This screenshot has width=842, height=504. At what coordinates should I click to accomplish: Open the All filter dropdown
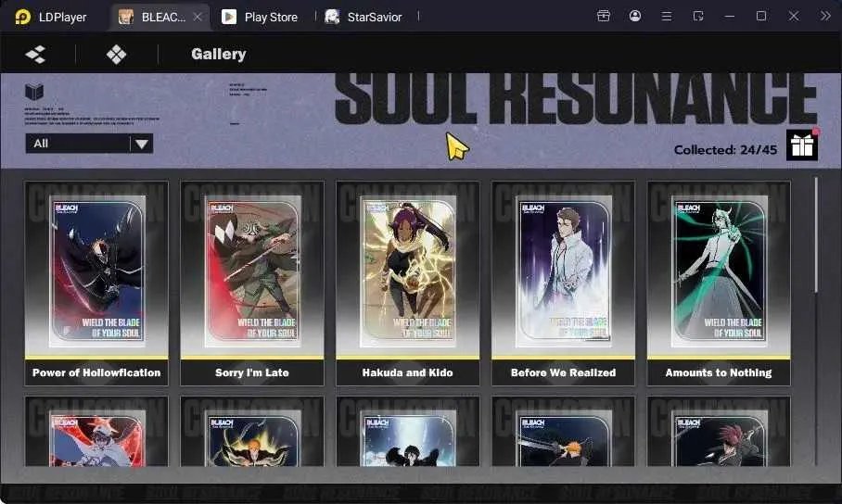click(x=89, y=144)
